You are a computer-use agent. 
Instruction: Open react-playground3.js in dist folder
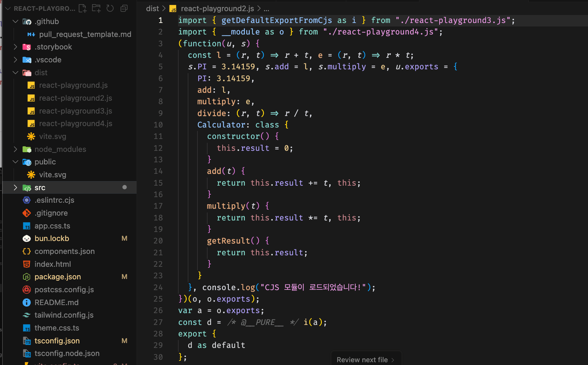pos(75,111)
